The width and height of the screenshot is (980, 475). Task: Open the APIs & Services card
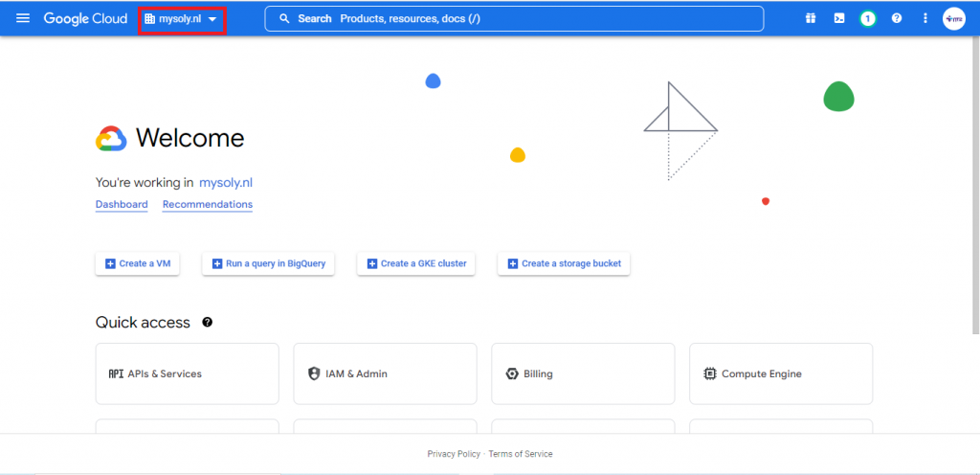187,373
